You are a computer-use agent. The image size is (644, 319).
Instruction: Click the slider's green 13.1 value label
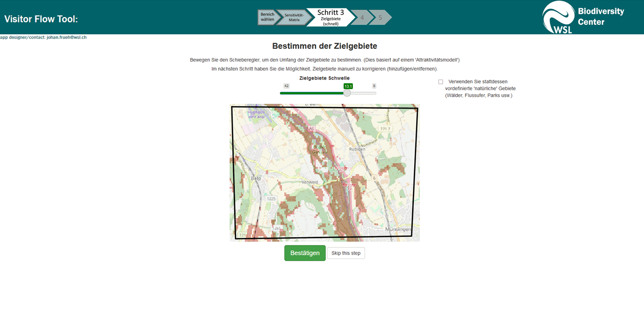348,86
